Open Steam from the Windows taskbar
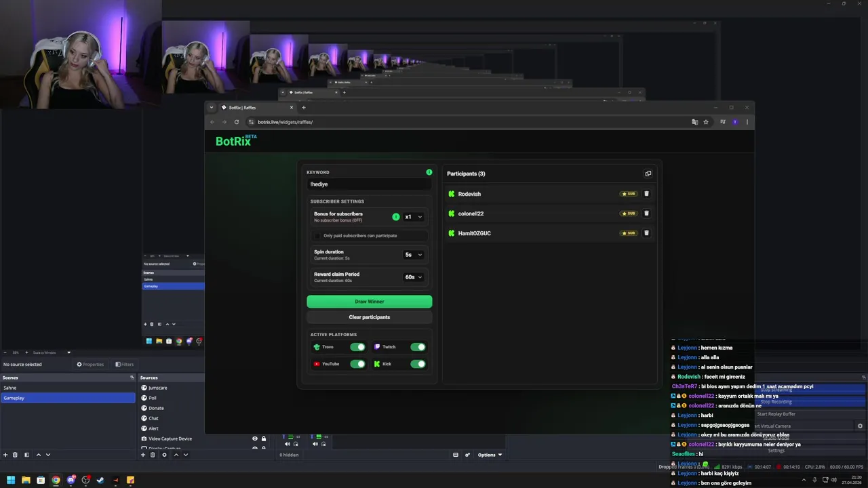Image resolution: width=868 pixels, height=488 pixels. pyautogui.click(x=100, y=480)
